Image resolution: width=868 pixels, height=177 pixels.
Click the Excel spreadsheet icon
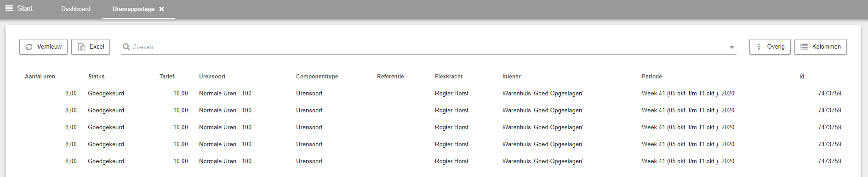(x=81, y=47)
